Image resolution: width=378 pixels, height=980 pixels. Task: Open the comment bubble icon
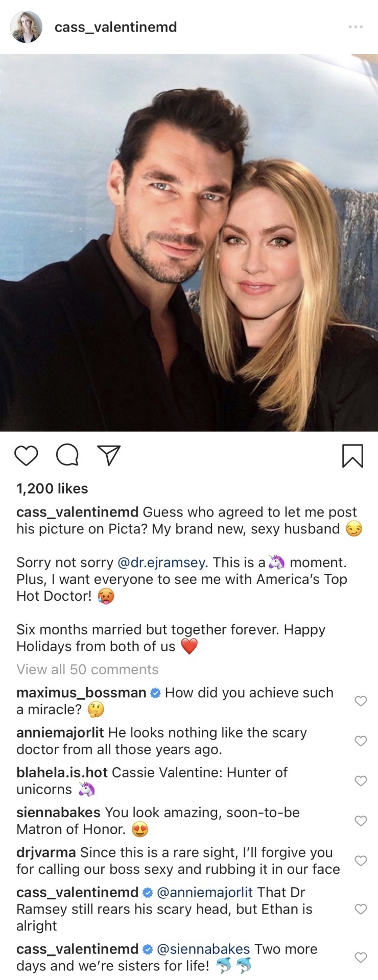67,455
